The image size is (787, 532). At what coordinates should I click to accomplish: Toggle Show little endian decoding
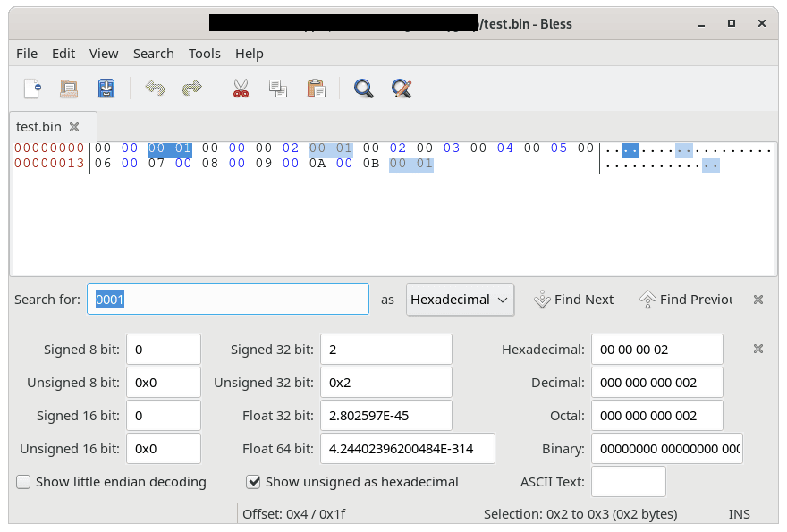coord(23,482)
